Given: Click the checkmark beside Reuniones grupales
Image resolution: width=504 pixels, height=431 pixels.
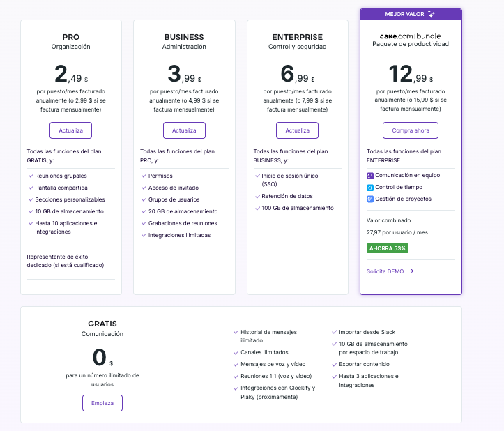Looking at the screenshot, I should pos(31,176).
